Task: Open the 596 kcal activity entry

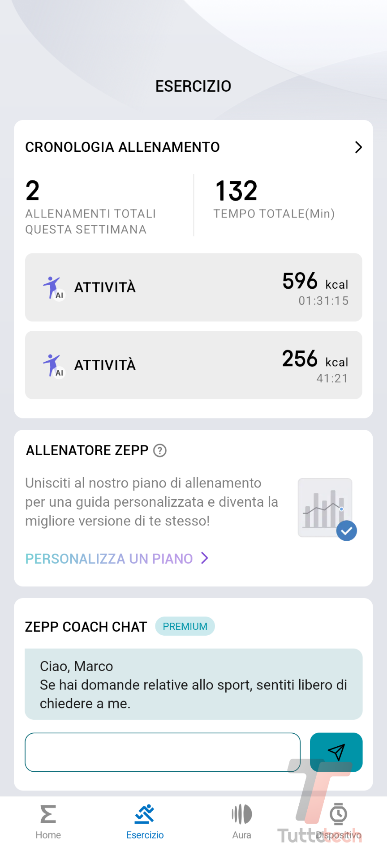Action: 193,287
